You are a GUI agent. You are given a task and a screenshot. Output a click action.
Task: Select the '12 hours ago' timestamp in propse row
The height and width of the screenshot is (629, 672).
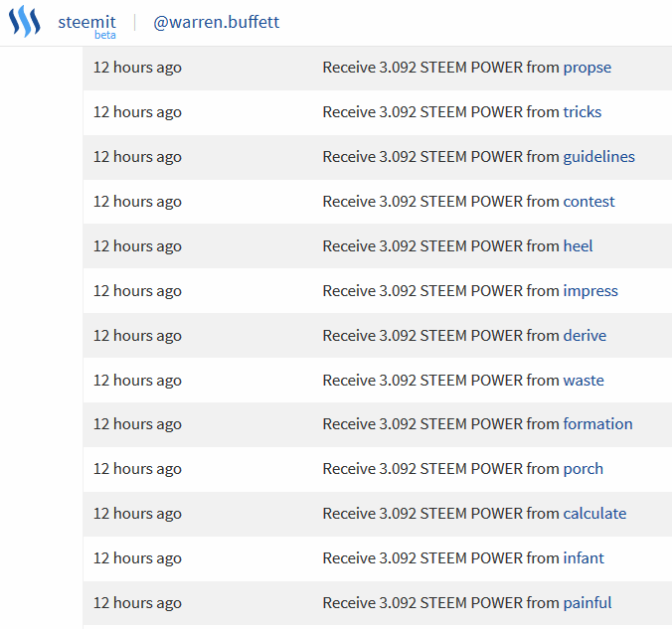click(137, 69)
